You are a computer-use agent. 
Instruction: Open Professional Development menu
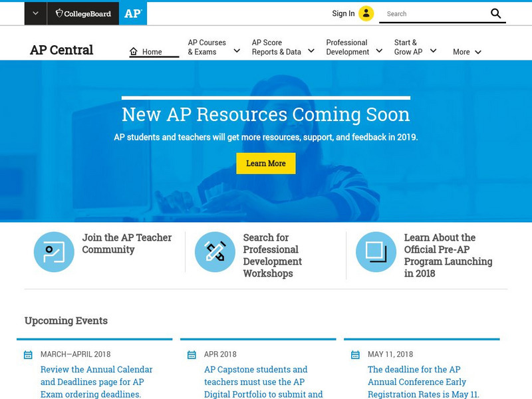tap(348, 47)
